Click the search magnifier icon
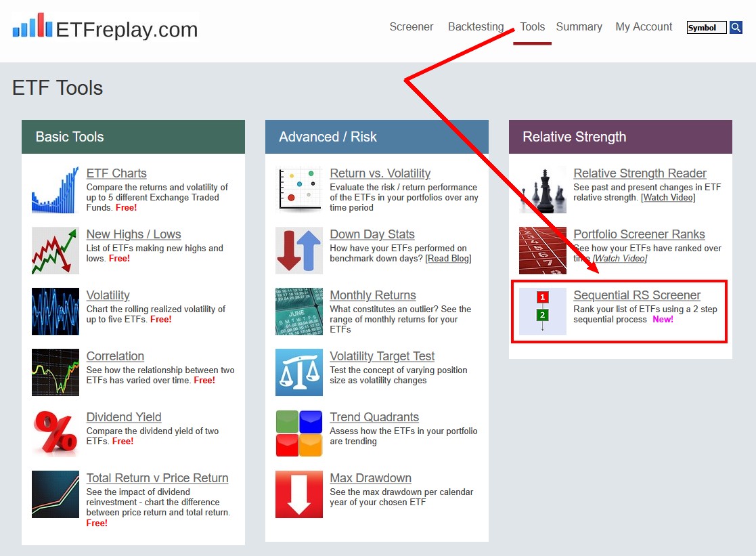Viewport: 756px width, 556px height. (736, 28)
